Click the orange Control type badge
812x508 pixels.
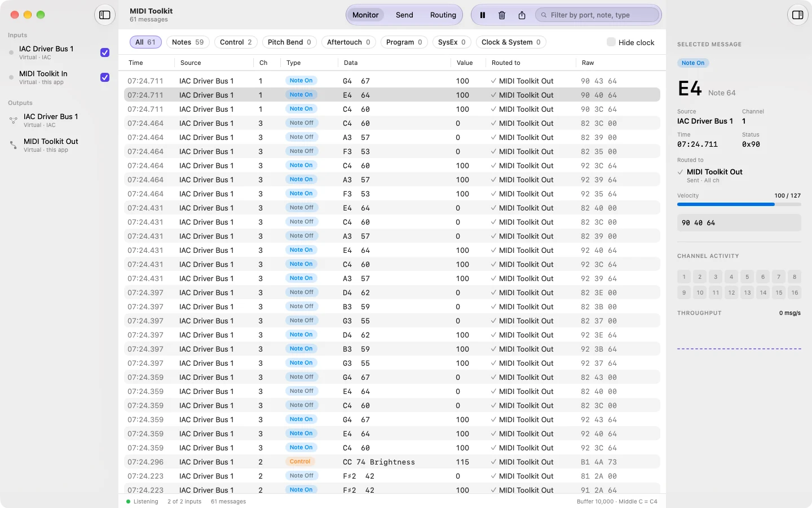(300, 462)
